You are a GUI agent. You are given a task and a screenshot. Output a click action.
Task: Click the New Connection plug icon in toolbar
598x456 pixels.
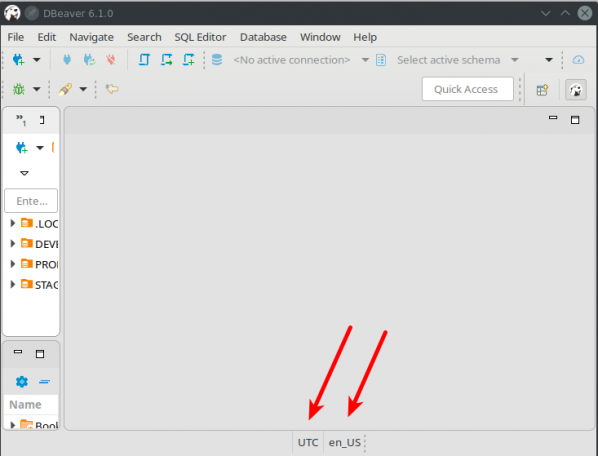(18, 60)
